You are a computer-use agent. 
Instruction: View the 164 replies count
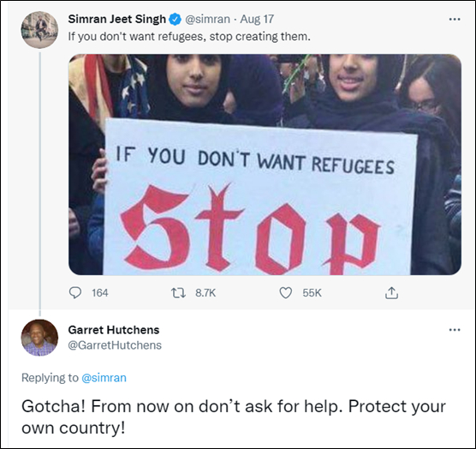[x=100, y=293]
